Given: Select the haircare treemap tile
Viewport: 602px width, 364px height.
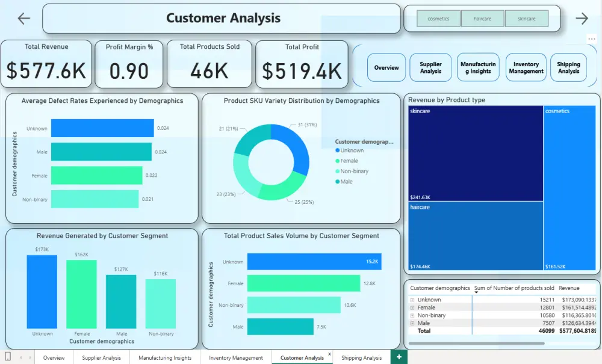Looking at the screenshot, I should pyautogui.click(x=476, y=236).
